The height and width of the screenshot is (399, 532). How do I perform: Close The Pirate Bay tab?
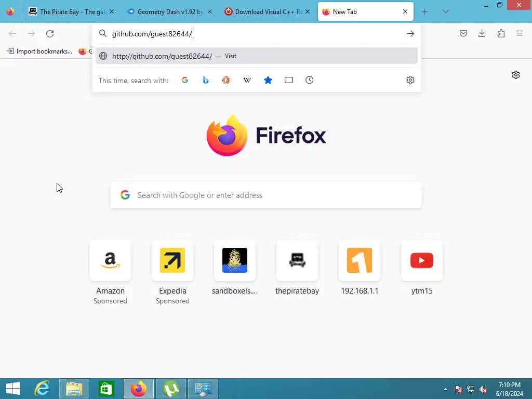(x=112, y=12)
